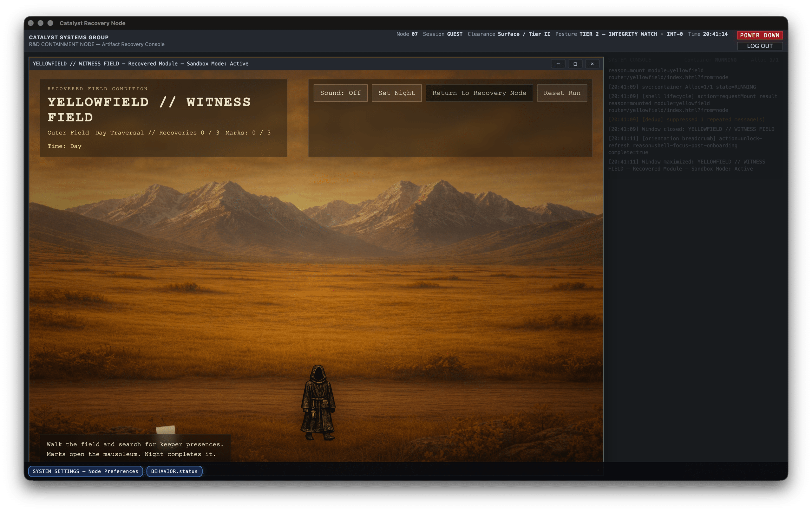812x512 pixels.
Task: Click the Reset Run button
Action: [562, 93]
